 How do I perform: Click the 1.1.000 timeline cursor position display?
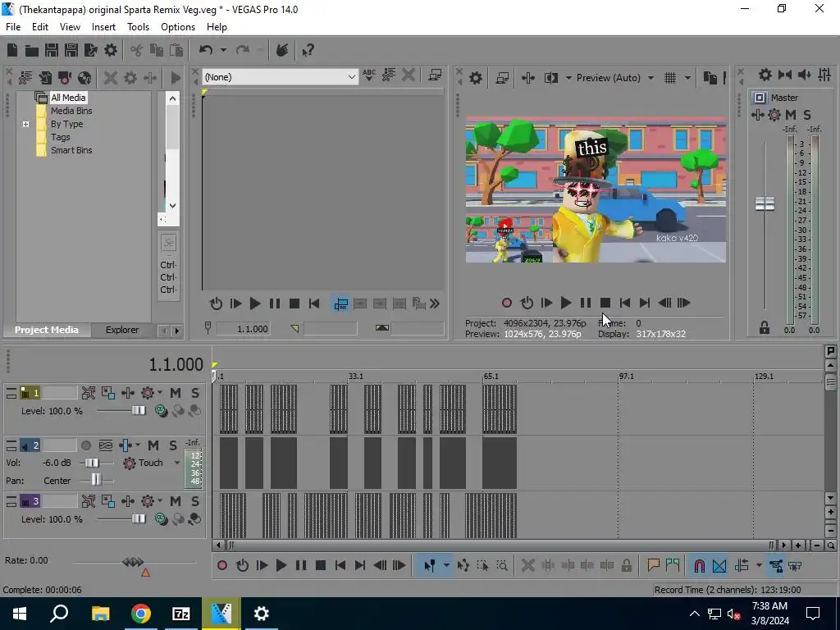pos(176,365)
